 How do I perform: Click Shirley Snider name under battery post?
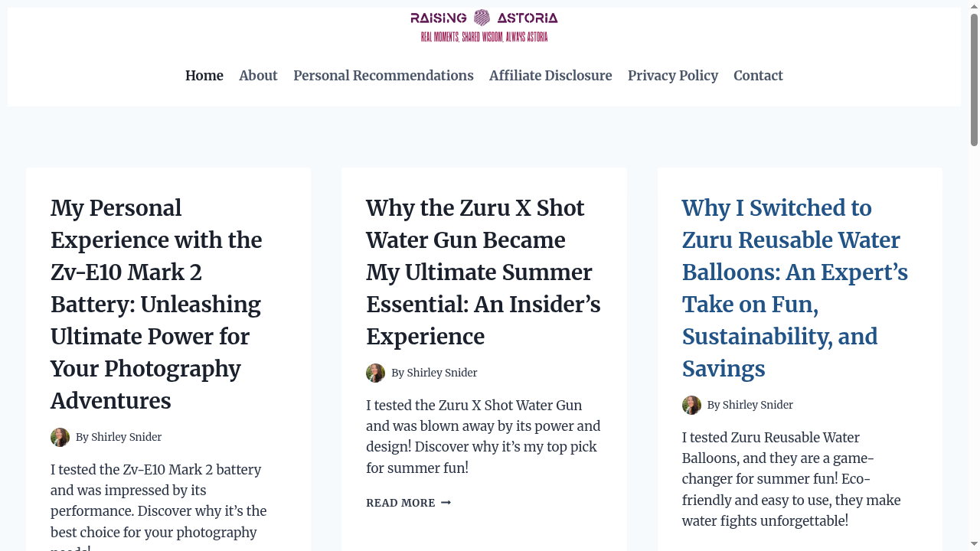126,437
